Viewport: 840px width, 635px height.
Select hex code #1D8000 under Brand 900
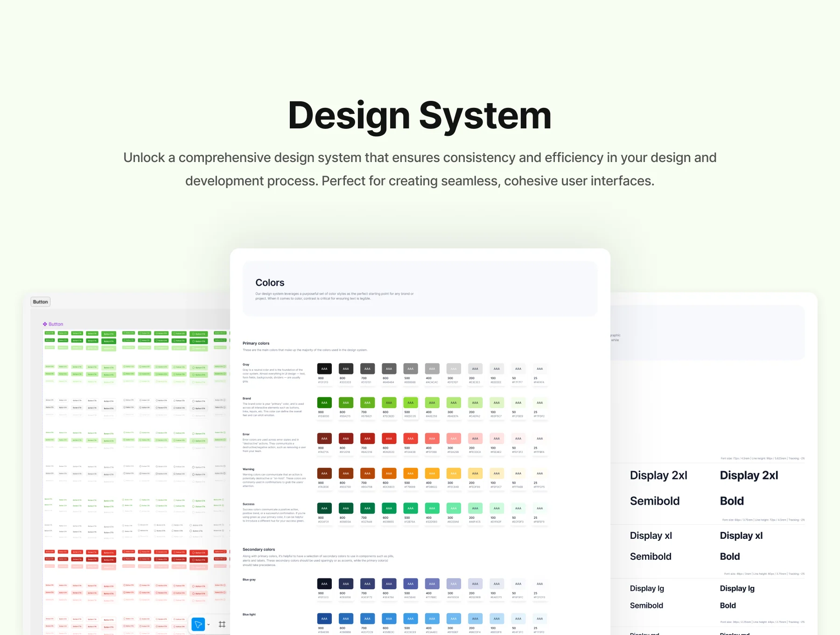323,416
